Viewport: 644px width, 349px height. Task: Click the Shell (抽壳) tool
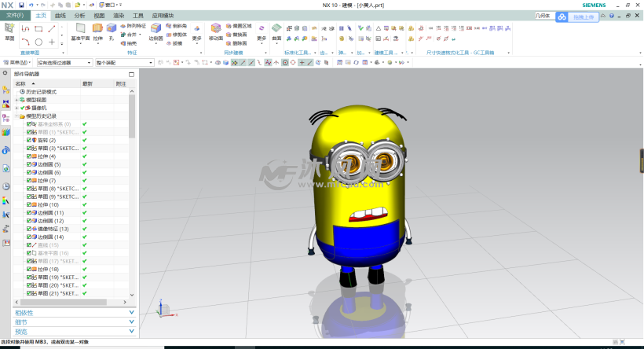pyautogui.click(x=129, y=43)
